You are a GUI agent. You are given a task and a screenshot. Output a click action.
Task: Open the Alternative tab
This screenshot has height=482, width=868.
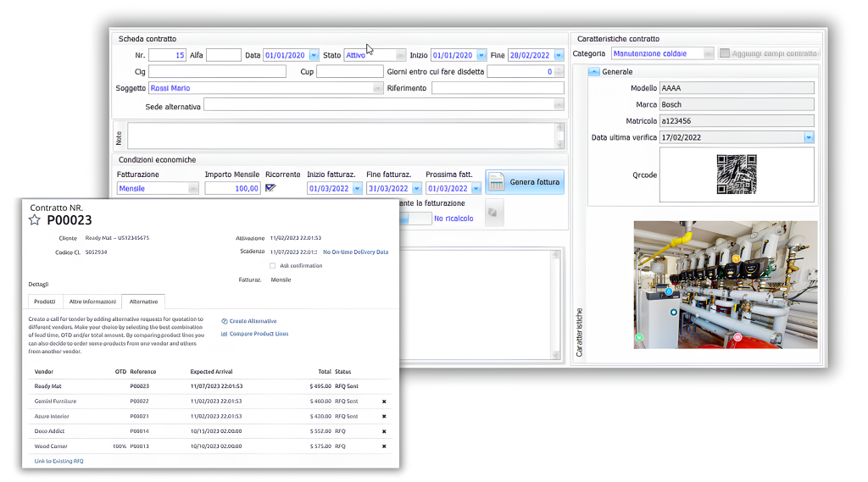[x=143, y=302]
